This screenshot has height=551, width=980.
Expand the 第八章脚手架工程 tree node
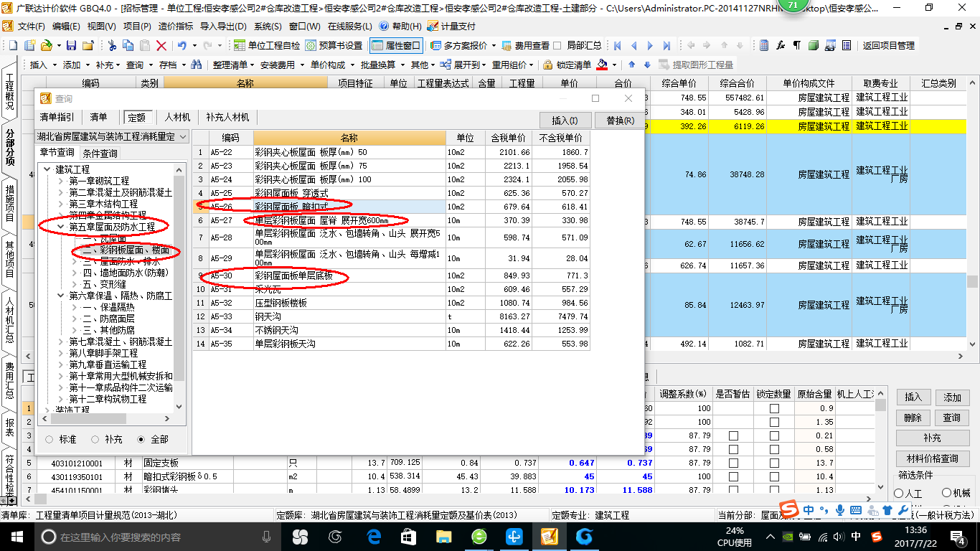tap(60, 353)
